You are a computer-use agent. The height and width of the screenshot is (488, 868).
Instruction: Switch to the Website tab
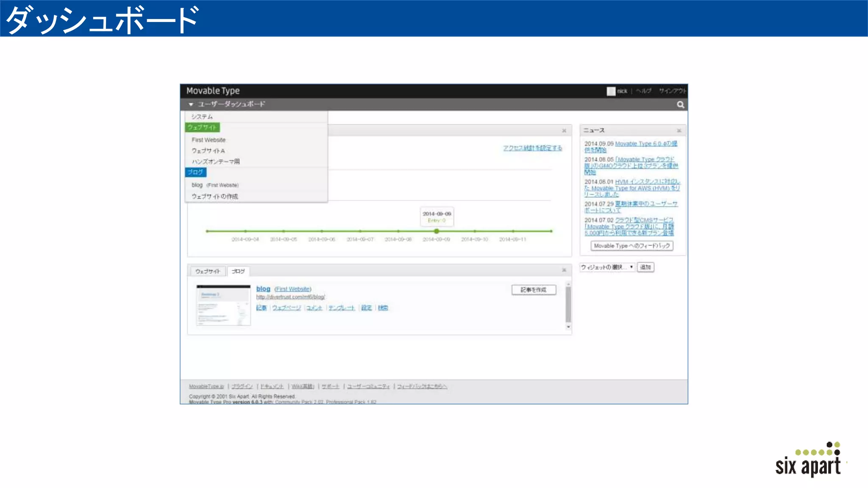point(208,271)
